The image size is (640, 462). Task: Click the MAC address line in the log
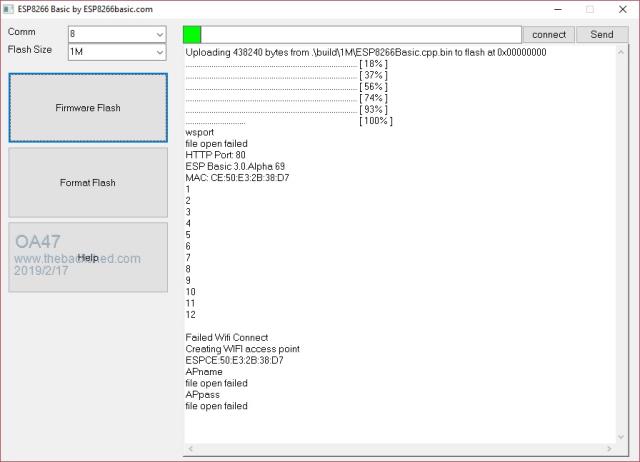click(x=237, y=177)
